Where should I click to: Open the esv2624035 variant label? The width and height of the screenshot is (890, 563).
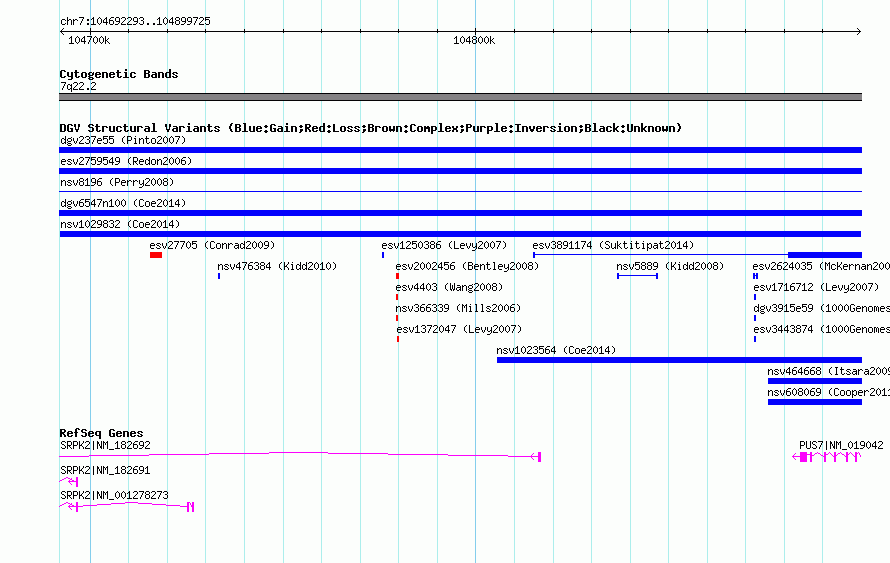(821, 266)
